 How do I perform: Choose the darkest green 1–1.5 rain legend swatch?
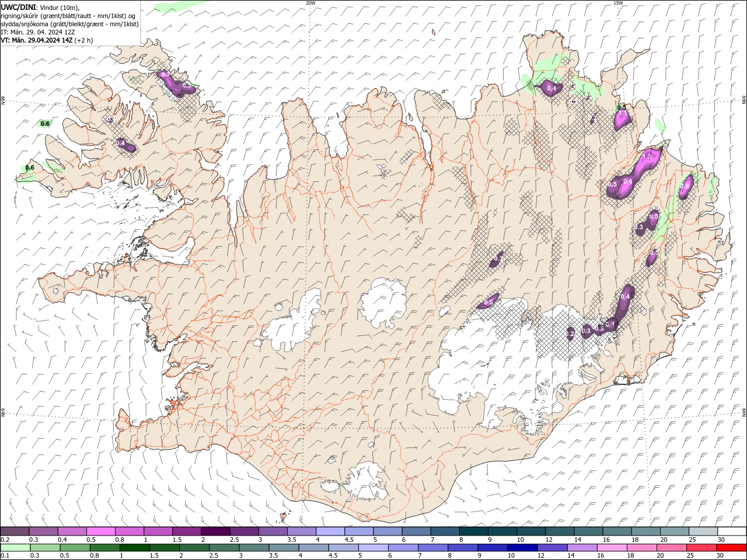pyautogui.click(x=135, y=548)
